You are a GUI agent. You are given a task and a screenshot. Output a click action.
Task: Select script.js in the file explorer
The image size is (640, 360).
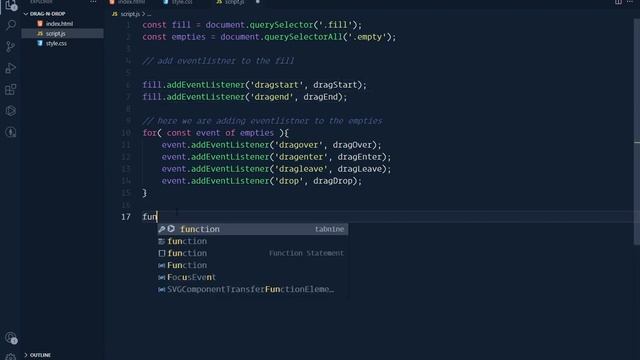62,33
